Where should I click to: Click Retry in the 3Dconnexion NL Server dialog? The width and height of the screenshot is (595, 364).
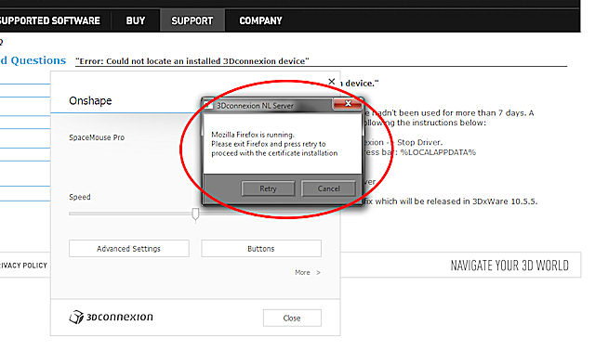tap(268, 188)
